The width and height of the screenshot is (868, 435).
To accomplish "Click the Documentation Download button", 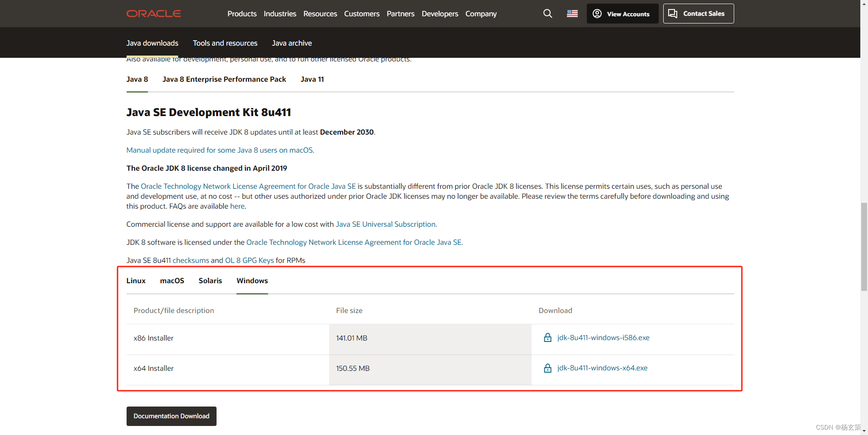I will point(171,416).
